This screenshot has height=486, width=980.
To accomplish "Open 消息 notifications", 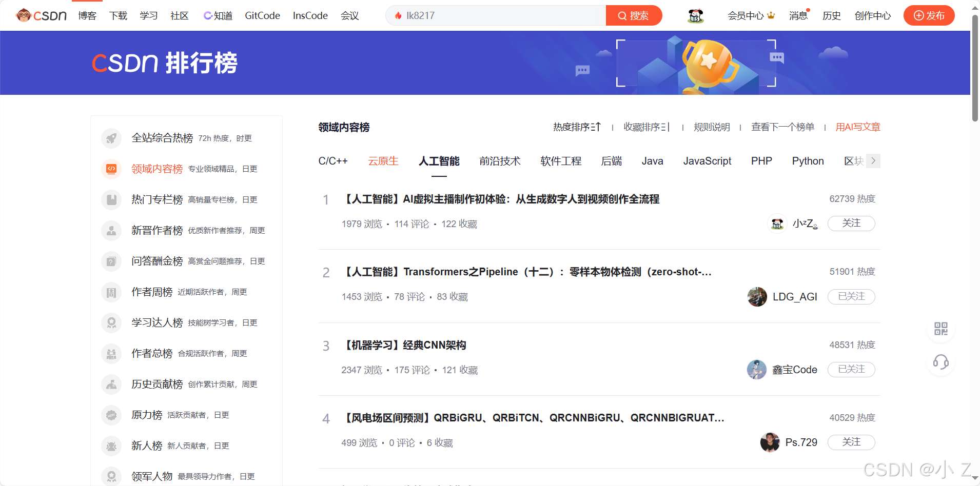I will [x=798, y=15].
